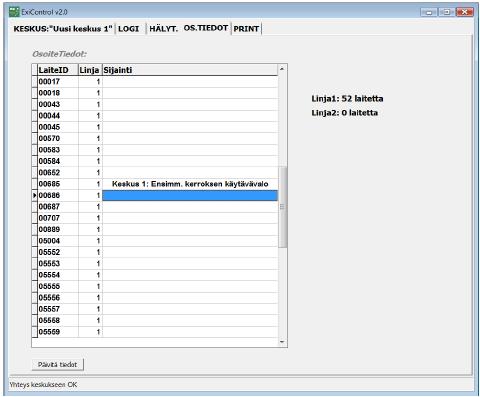Open the HÄLYT. tab

163,29
